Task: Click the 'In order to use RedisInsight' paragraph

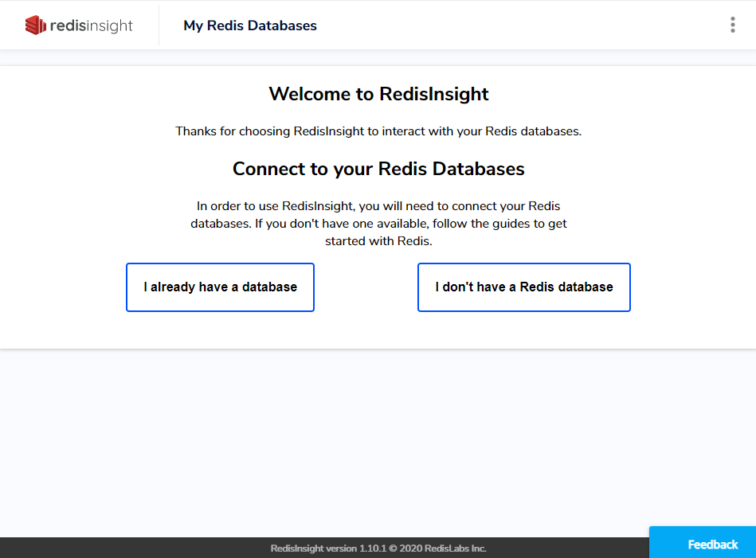Action: click(x=378, y=224)
